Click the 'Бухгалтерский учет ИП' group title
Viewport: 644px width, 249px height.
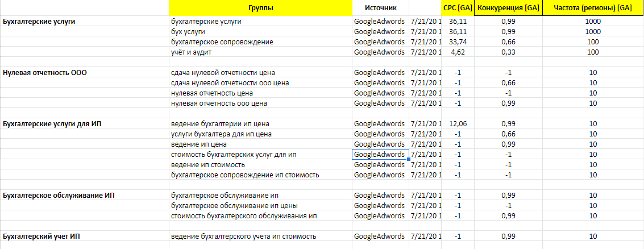41,236
